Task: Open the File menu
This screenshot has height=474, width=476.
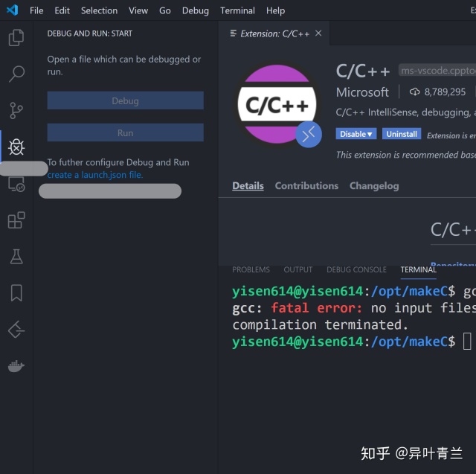Action: tap(36, 10)
